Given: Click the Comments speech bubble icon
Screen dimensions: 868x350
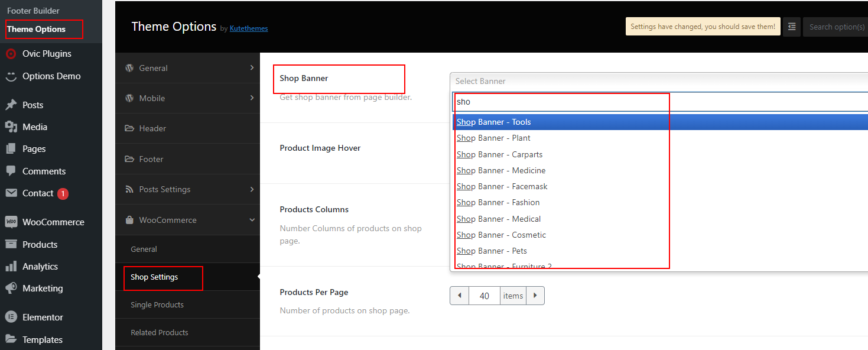Looking at the screenshot, I should point(11,171).
